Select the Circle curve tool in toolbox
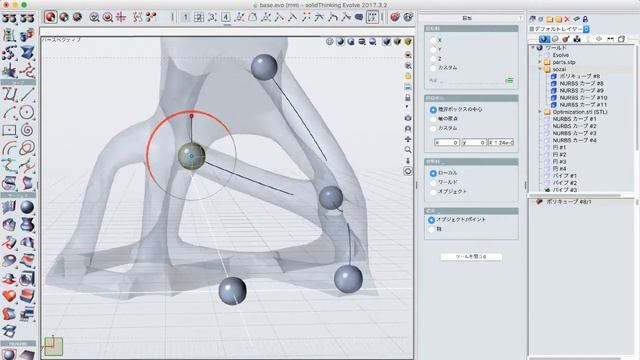The image size is (640, 360). 27,112
